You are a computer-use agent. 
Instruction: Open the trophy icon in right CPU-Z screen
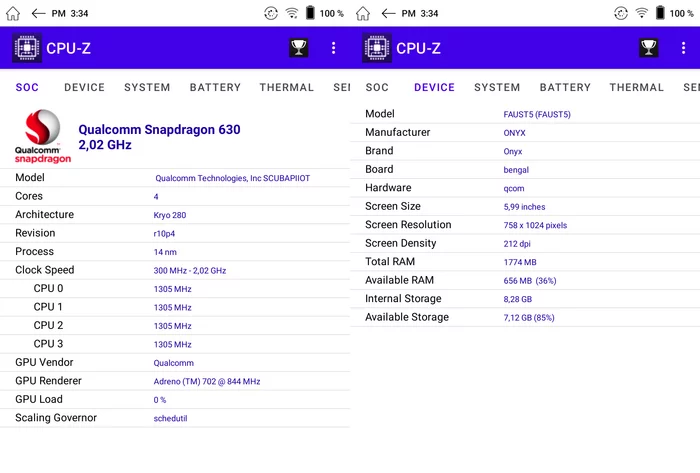pos(649,47)
